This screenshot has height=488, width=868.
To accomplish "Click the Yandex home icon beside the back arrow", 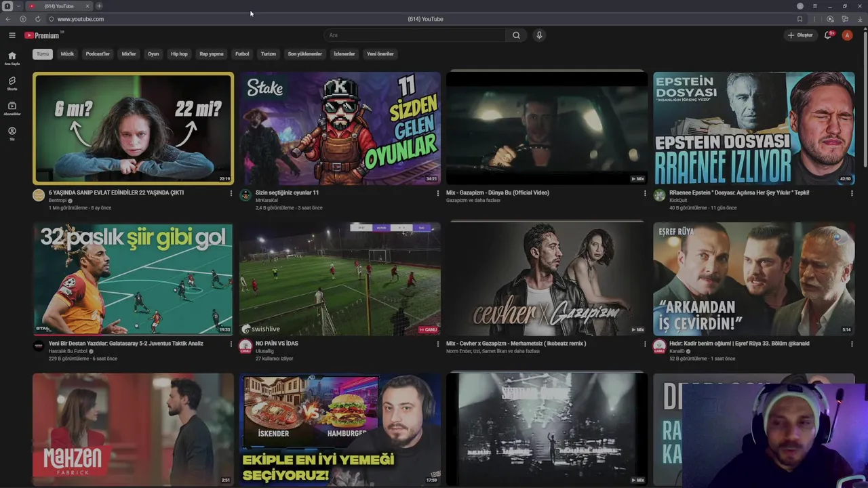I will tap(23, 19).
